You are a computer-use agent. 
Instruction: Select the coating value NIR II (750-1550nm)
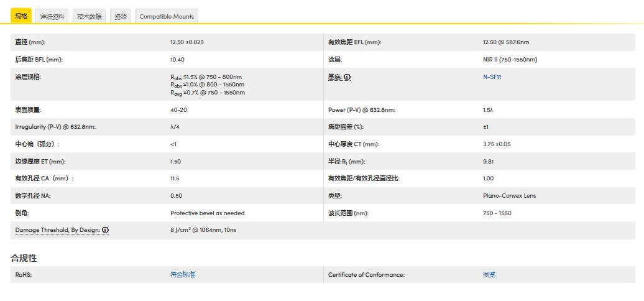[x=510, y=60]
